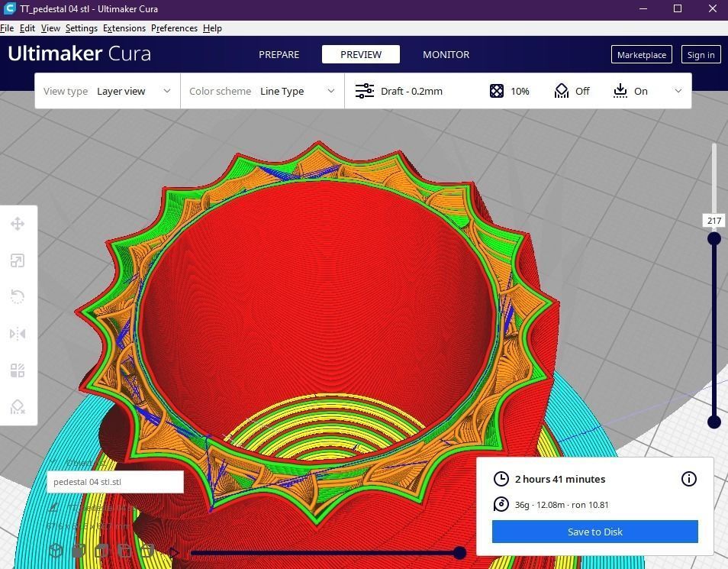Click the Cura logo in title bar

9,8
